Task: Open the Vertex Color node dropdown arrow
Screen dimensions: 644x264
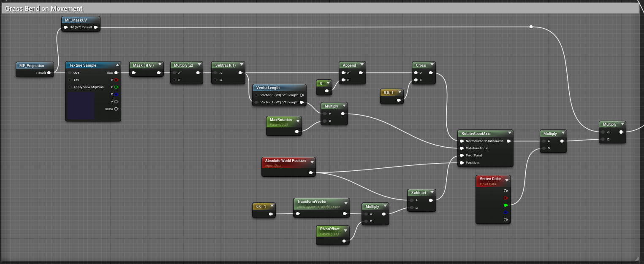Action: 506,180
